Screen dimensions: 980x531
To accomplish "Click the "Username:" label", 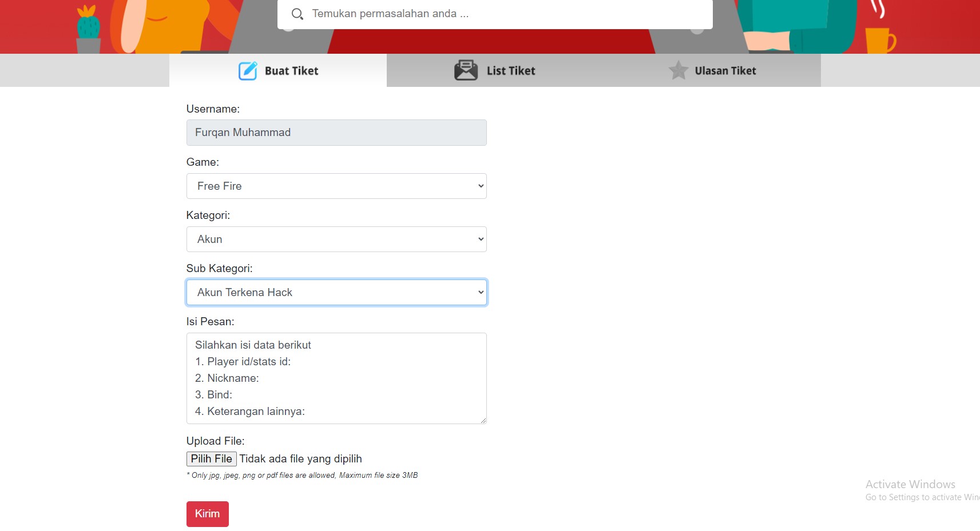I will [x=213, y=109].
